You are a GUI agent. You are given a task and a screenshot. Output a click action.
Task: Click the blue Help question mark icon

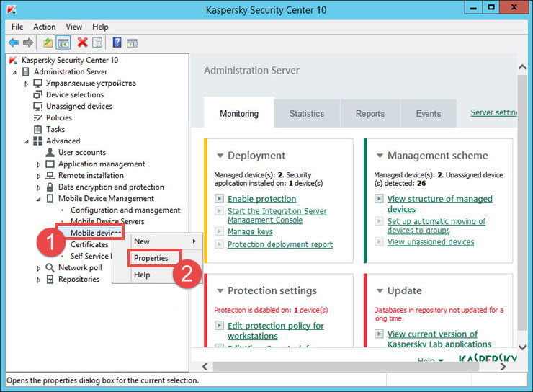117,43
